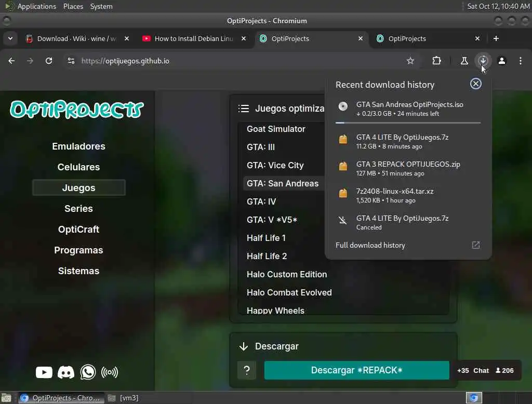Select Goat Simulator from list
532x404 pixels.
[276, 129]
